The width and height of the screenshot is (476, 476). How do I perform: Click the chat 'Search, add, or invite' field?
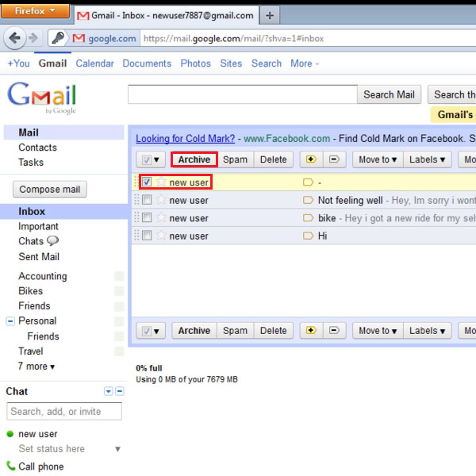(x=64, y=411)
